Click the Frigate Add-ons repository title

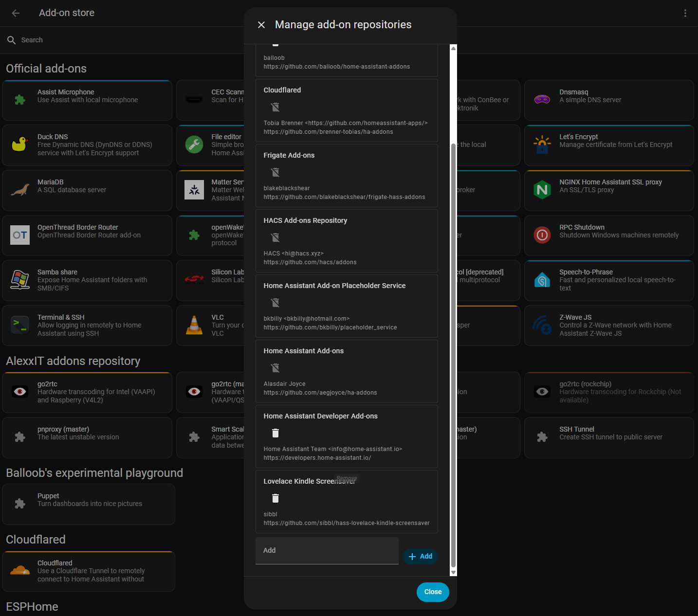point(289,155)
